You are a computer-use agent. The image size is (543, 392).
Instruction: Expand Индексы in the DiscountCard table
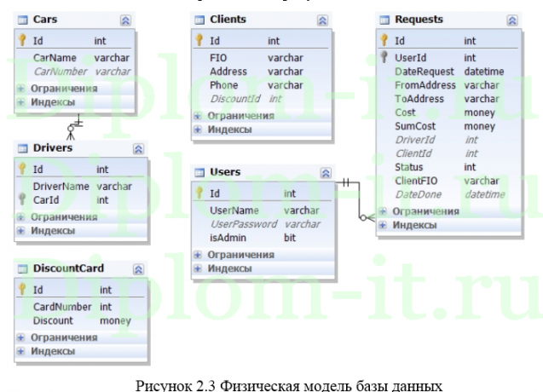pos(20,351)
